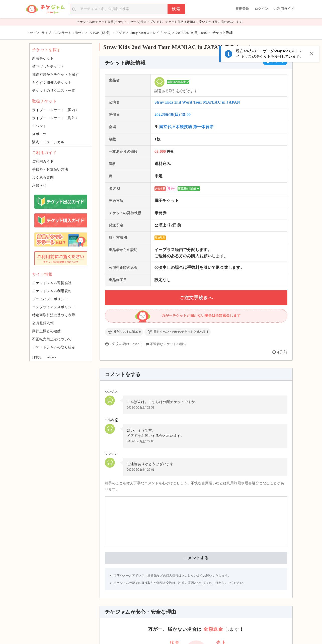Viewport: 322px width, 644px height.
Task: Focus the comment text area
Action: (196, 521)
